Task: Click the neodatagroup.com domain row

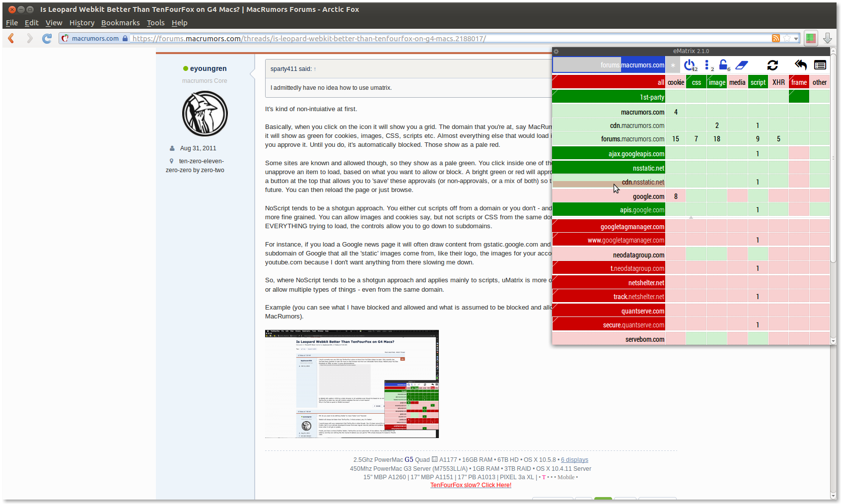Action: point(609,255)
